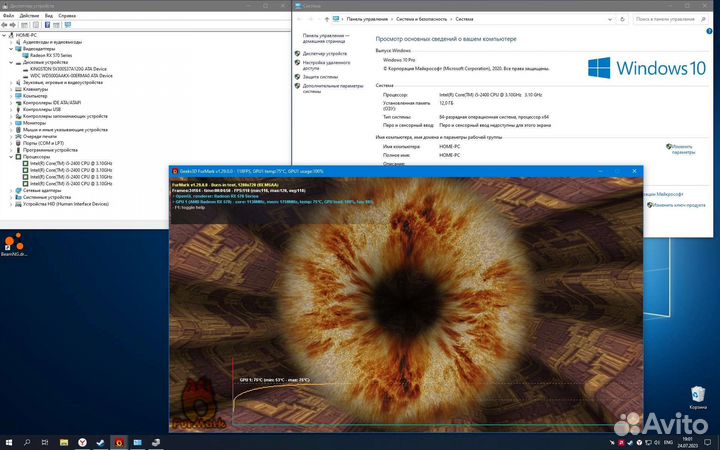Open Действие menu in Device Manager
The width and height of the screenshot is (720, 450).
click(29, 16)
